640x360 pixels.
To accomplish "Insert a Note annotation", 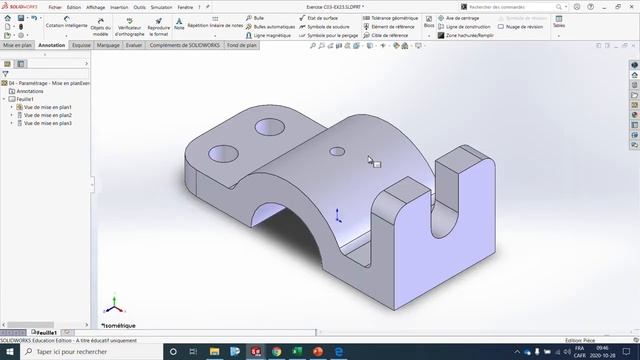I will click(179, 24).
